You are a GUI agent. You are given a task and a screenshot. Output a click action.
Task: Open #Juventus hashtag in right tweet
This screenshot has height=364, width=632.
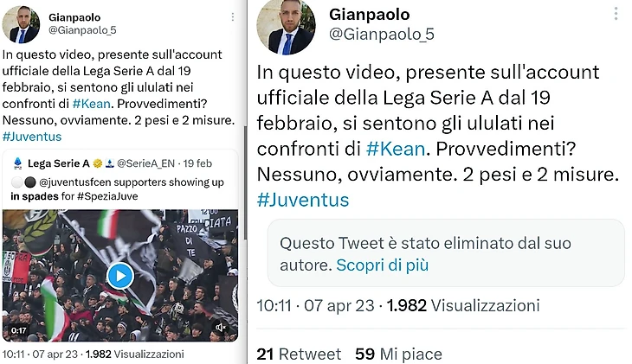(x=303, y=200)
